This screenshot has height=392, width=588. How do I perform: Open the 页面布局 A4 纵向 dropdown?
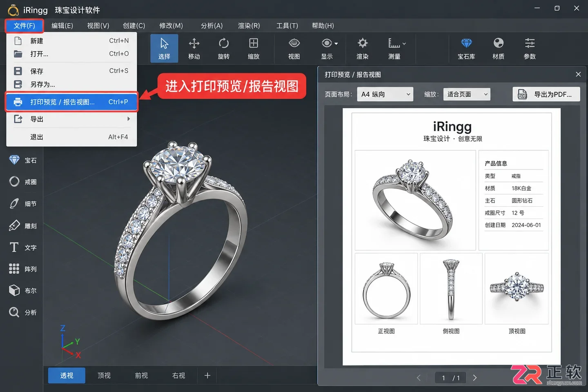[385, 94]
